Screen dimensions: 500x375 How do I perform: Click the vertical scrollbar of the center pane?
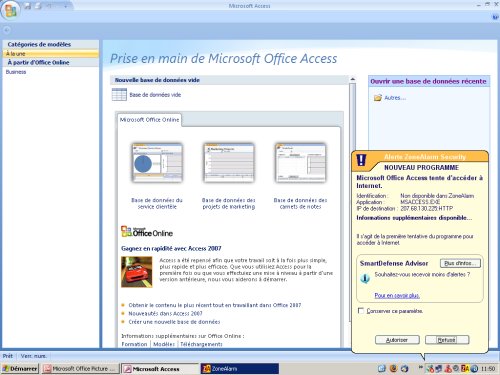tap(352, 117)
